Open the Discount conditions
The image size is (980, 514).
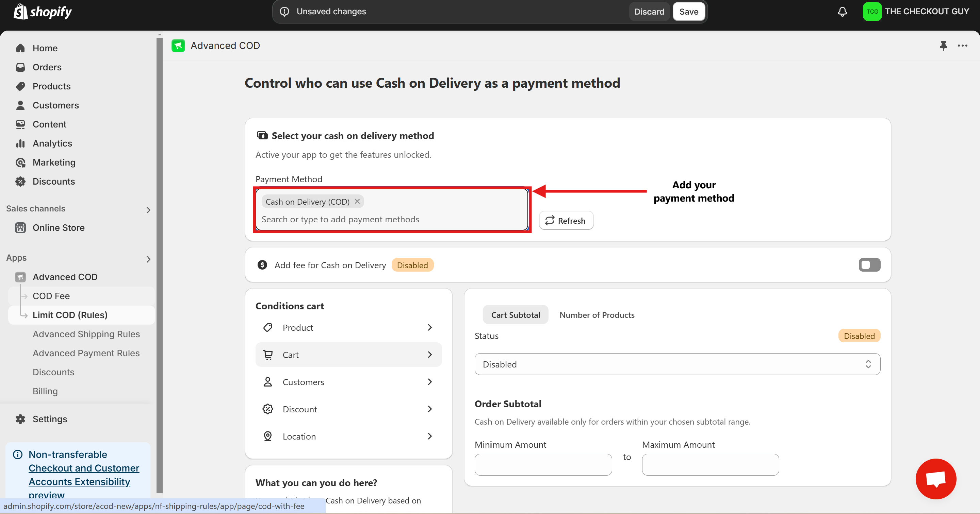348,409
